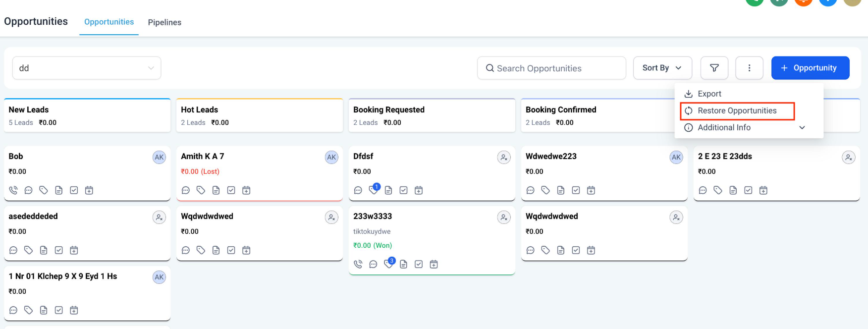Click unassigned user icon on 2 E 23 E 23dds card

coord(849,157)
